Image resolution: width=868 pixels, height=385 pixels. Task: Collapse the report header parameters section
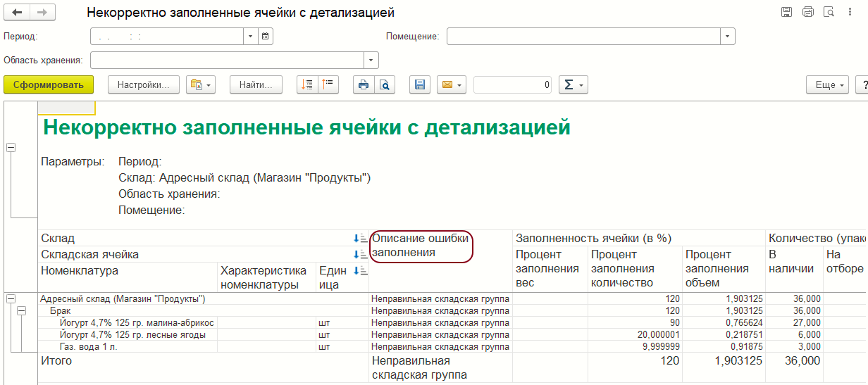[11, 147]
